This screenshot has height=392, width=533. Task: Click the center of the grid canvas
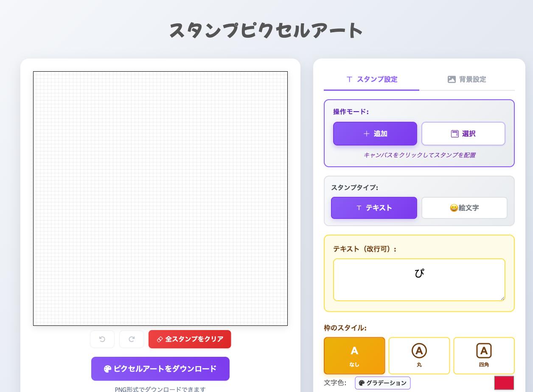point(160,199)
